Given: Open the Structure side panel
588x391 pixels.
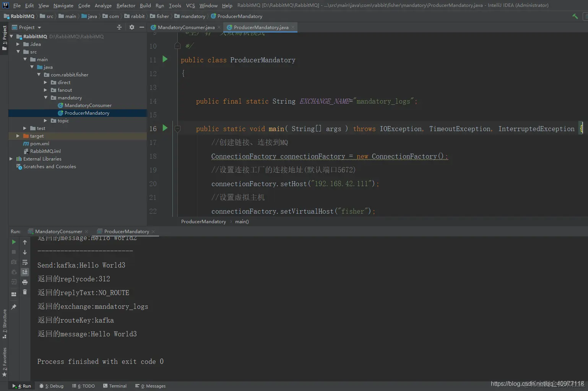Looking at the screenshot, I should (4, 324).
